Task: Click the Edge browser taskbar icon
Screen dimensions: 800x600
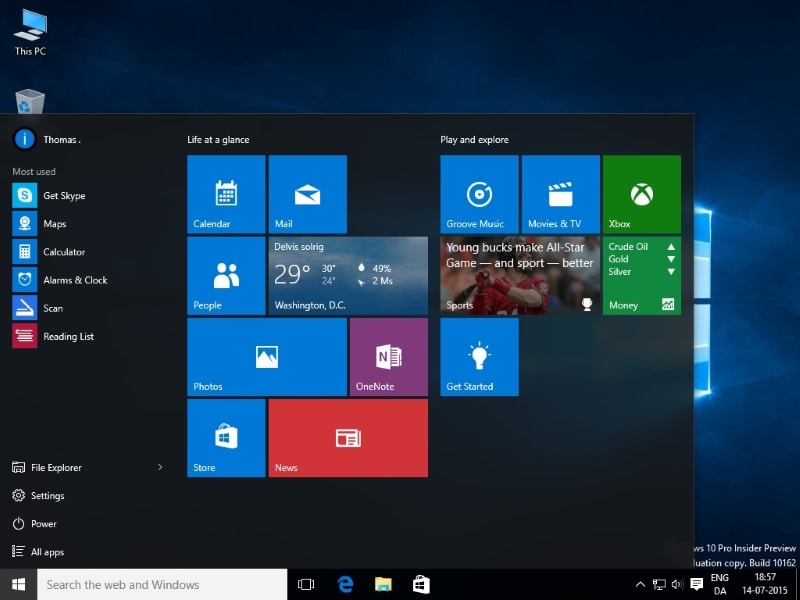Action: click(346, 584)
